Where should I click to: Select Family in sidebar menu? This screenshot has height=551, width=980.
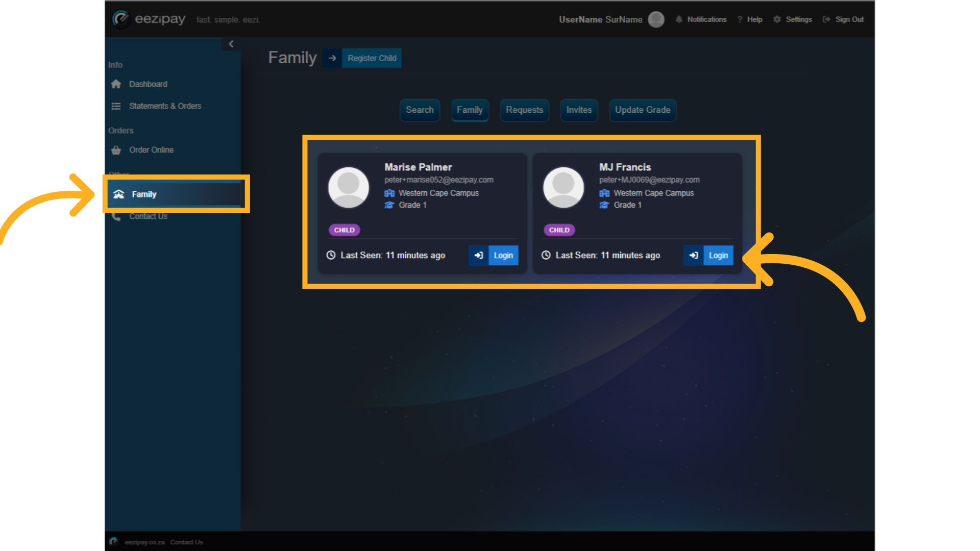(144, 194)
